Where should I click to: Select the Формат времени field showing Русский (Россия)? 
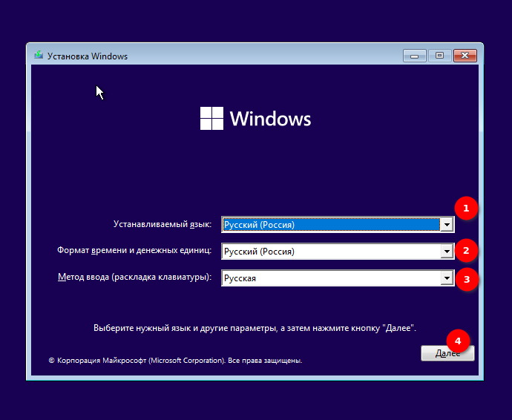[338, 252]
